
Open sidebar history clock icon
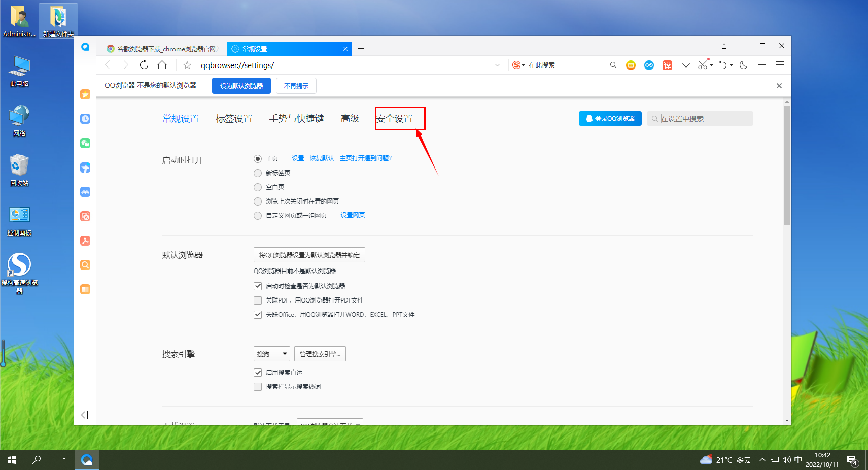pos(85,119)
